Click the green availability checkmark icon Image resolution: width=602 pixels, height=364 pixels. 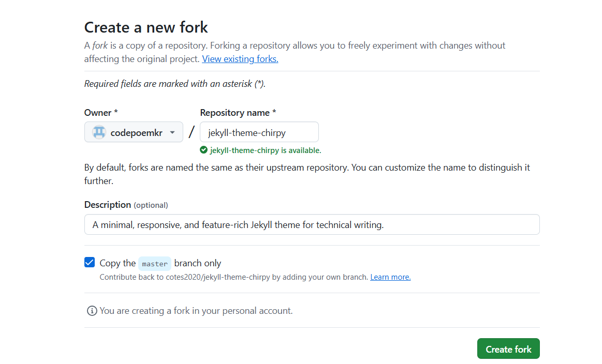(204, 150)
